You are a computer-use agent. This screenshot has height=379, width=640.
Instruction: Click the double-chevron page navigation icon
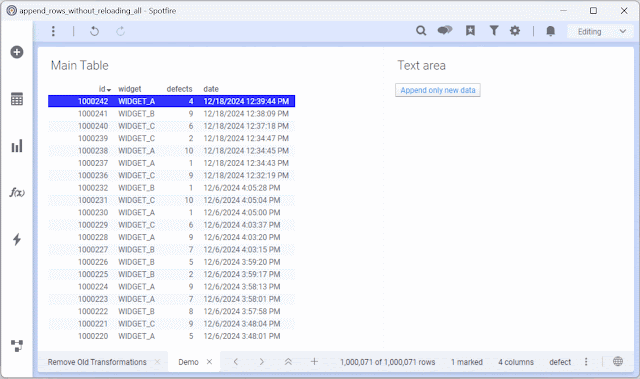point(288,361)
